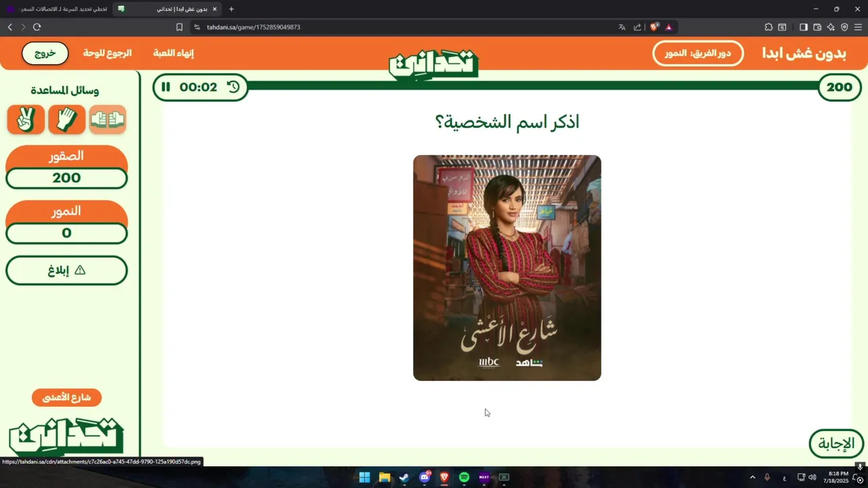Click the share page icon
868x488 pixels.
pos(637,27)
